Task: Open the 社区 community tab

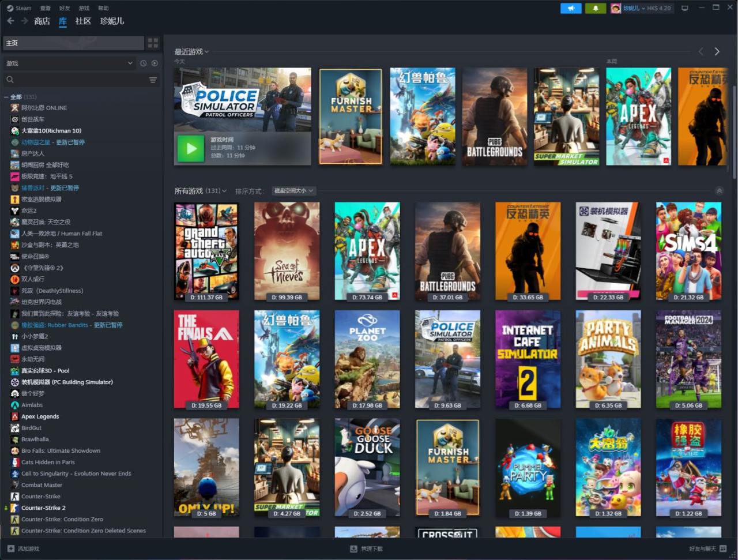Action: [83, 21]
